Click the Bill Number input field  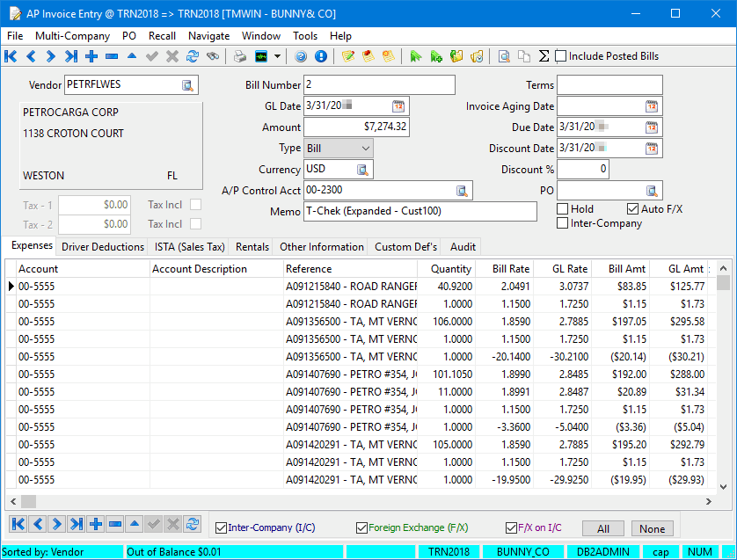point(379,85)
